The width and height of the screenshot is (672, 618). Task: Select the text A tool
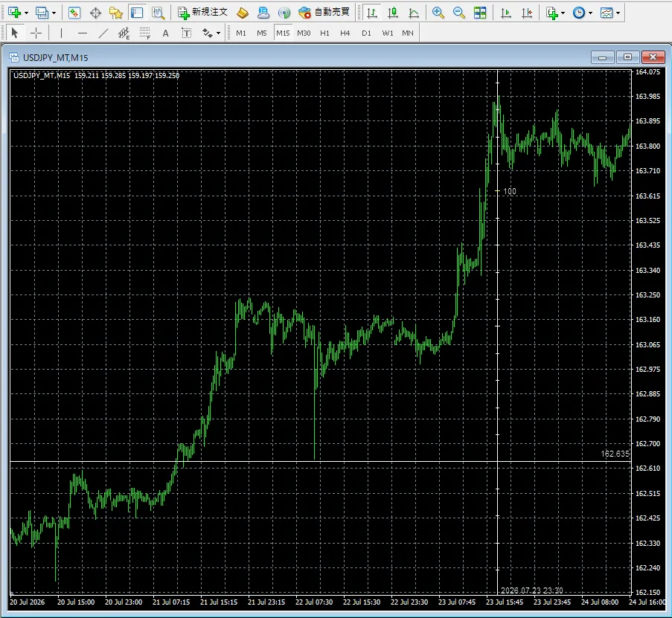click(165, 33)
